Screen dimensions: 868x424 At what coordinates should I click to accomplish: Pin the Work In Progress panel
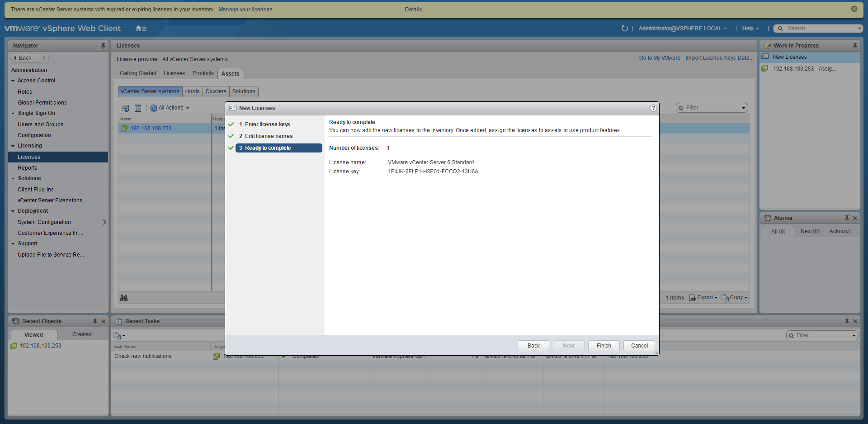coord(854,46)
